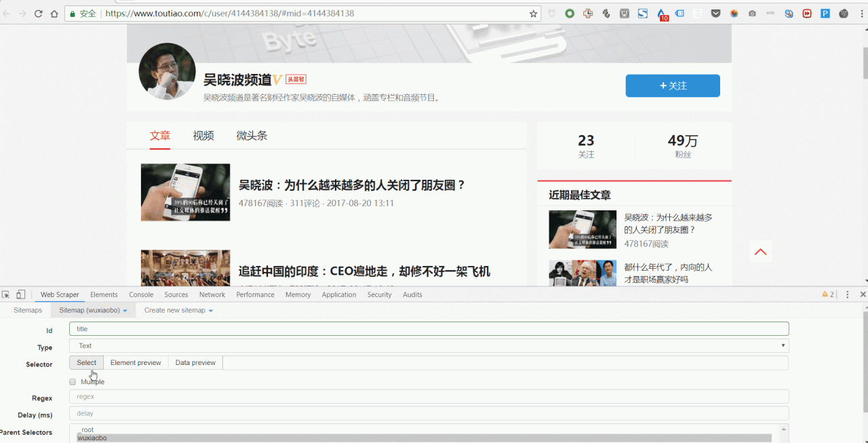
Task: Go to the Sitemaps list tab
Action: (28, 310)
